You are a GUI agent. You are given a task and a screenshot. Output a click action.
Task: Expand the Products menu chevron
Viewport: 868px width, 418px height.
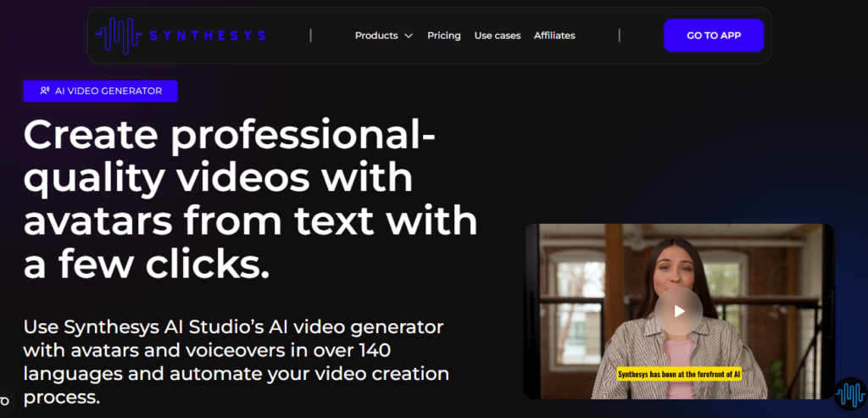click(x=409, y=36)
